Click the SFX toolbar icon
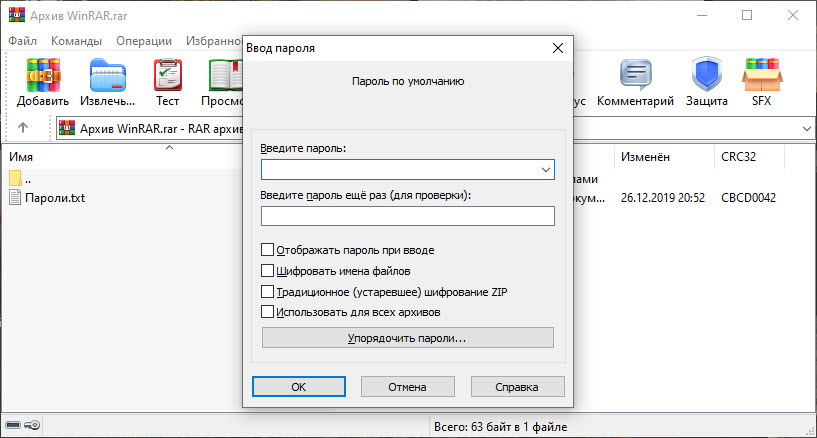 click(x=761, y=76)
